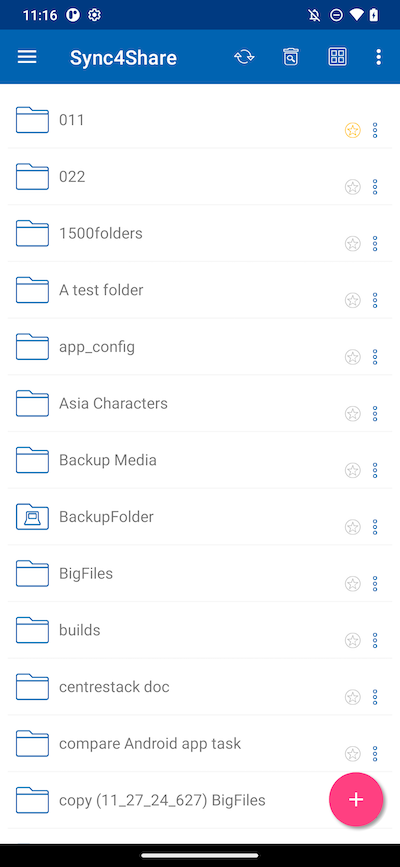Image resolution: width=400 pixels, height=867 pixels.
Task: Mark 022 folder as favorite
Action: coord(352,187)
